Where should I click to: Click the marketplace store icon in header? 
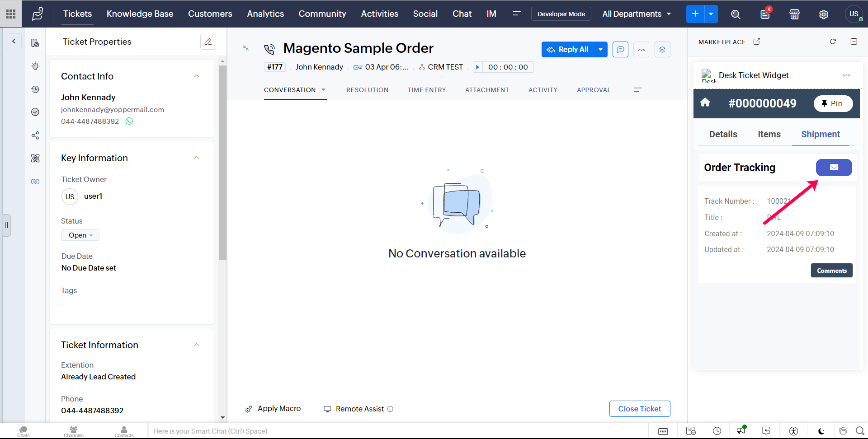[794, 14]
